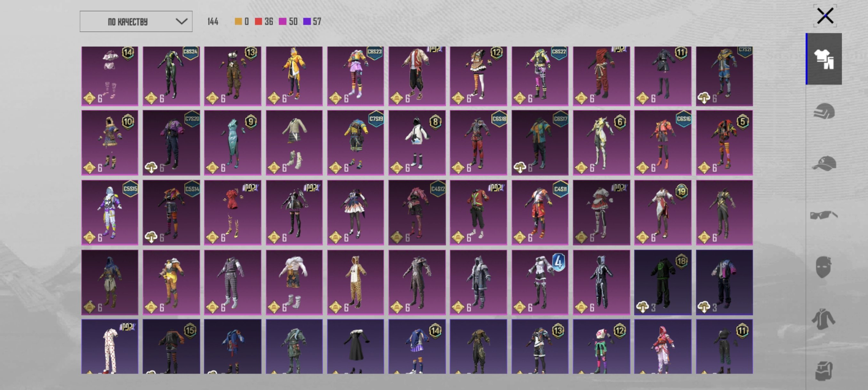Viewport: 868px width, 390px height.
Task: Select the outfit tagged C5S14
Action: pyautogui.click(x=171, y=212)
